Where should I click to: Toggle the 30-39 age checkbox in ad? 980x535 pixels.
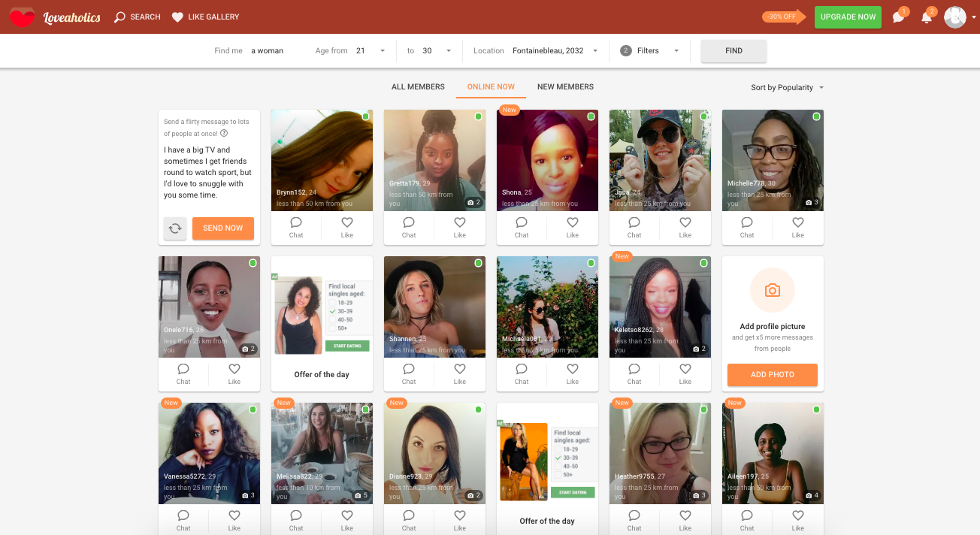(x=333, y=310)
